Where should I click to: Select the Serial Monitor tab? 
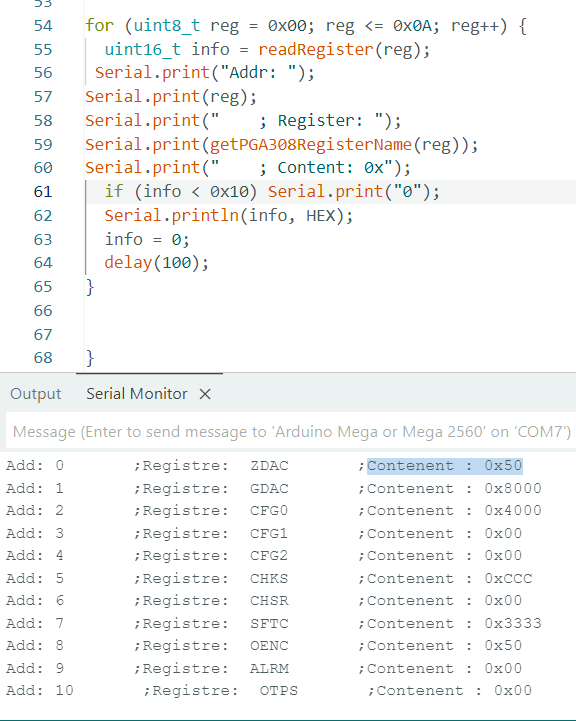[x=137, y=394]
